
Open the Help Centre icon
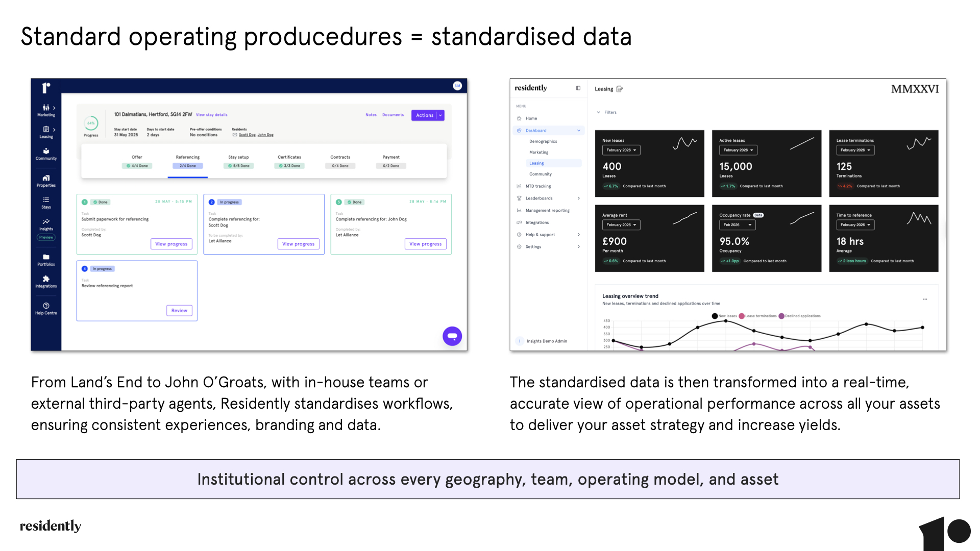[x=46, y=306]
